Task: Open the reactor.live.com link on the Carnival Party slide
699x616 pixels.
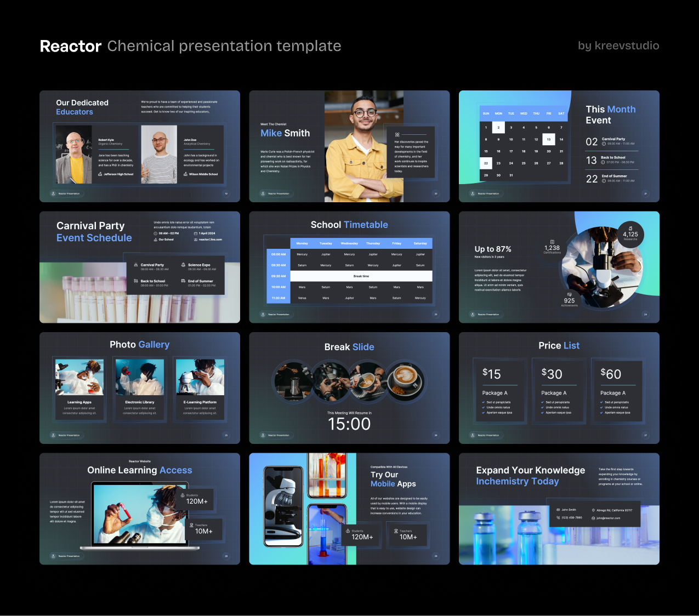Action: coord(210,239)
